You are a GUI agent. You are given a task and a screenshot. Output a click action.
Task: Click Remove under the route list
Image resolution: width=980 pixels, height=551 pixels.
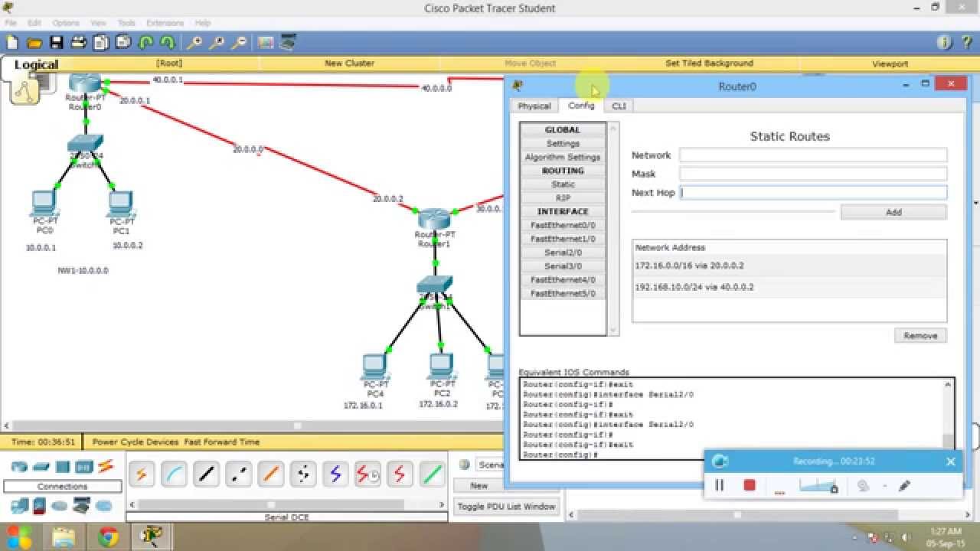click(x=920, y=335)
